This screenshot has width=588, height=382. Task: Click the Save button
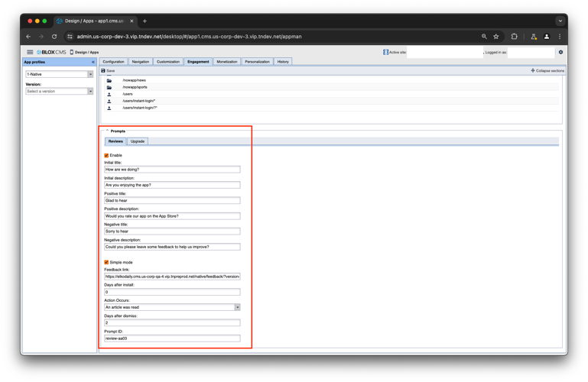coord(108,70)
